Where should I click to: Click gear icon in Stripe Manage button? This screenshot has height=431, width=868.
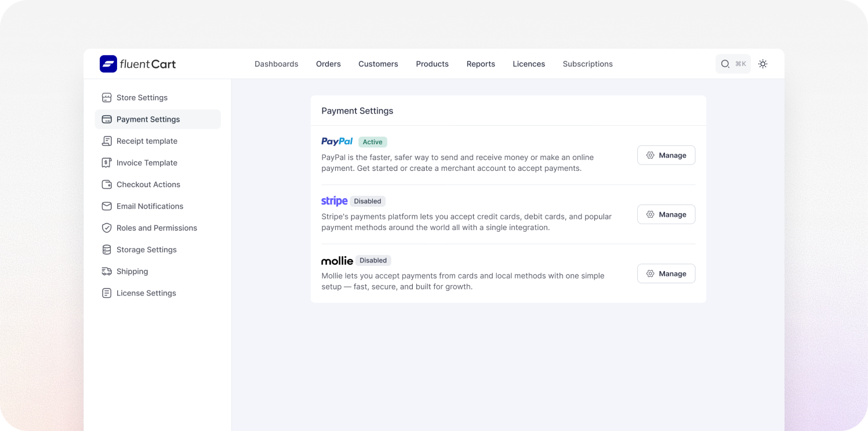(651, 214)
